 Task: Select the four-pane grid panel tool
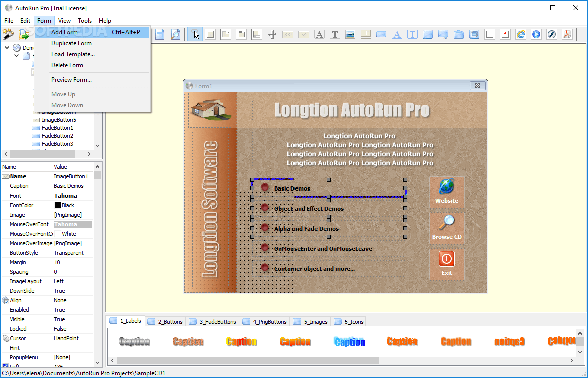[x=257, y=34]
